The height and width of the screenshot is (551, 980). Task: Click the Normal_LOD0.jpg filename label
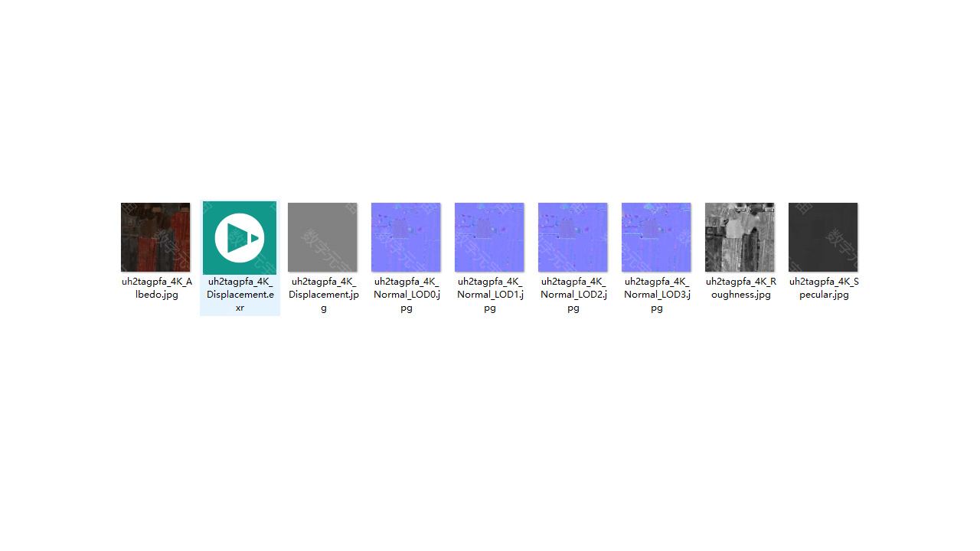pos(407,295)
